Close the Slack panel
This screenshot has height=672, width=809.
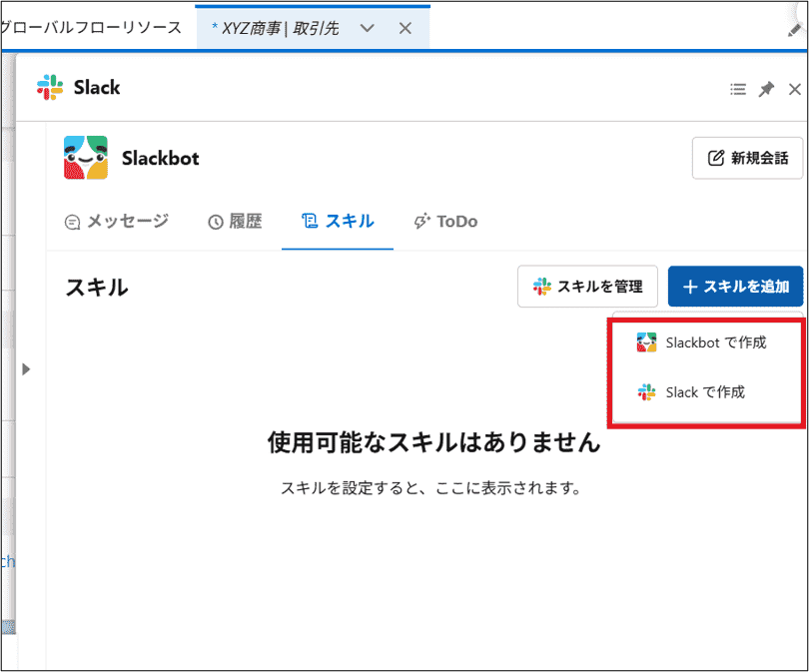[795, 89]
